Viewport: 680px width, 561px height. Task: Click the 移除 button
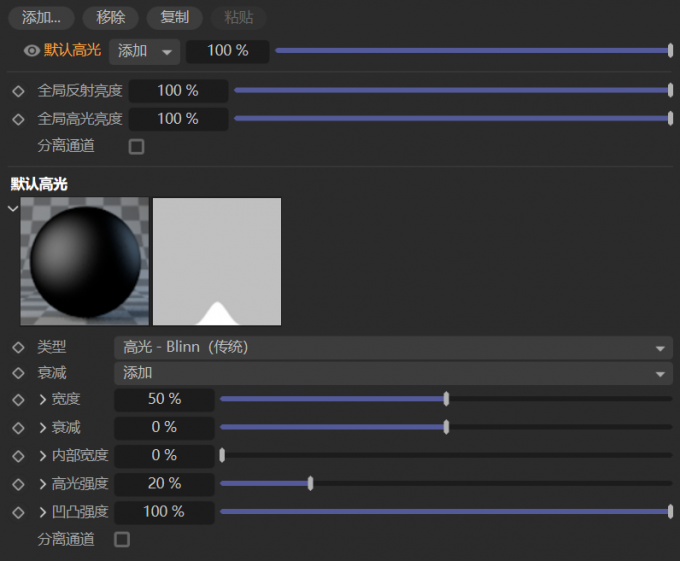coord(111,17)
